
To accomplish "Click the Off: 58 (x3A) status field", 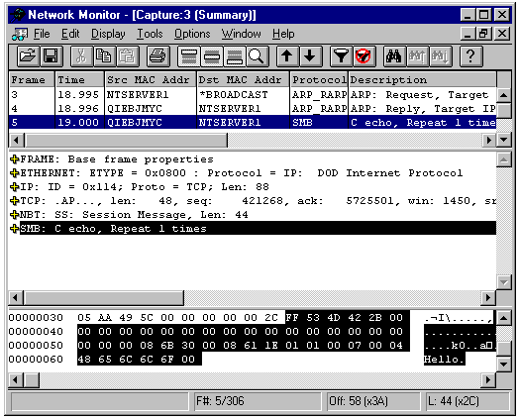I will (x=373, y=401).
